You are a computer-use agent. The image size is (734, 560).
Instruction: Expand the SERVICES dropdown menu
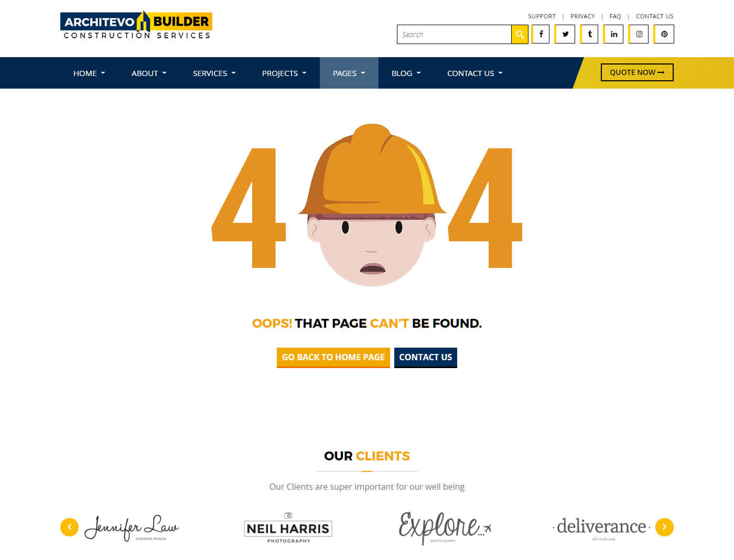[x=214, y=73]
